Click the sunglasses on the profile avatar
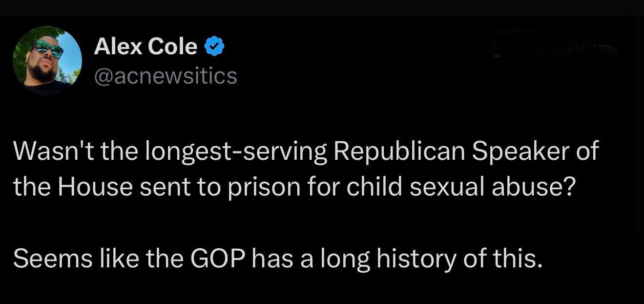Screen dimensions: 644x304 pyautogui.click(x=47, y=49)
